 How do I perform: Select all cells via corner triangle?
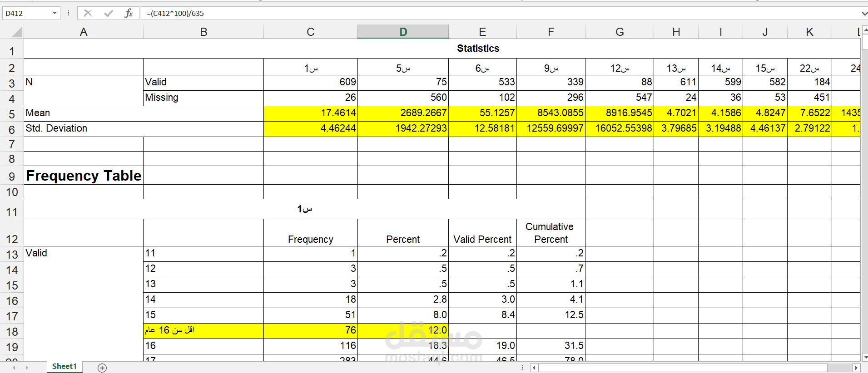[17, 32]
